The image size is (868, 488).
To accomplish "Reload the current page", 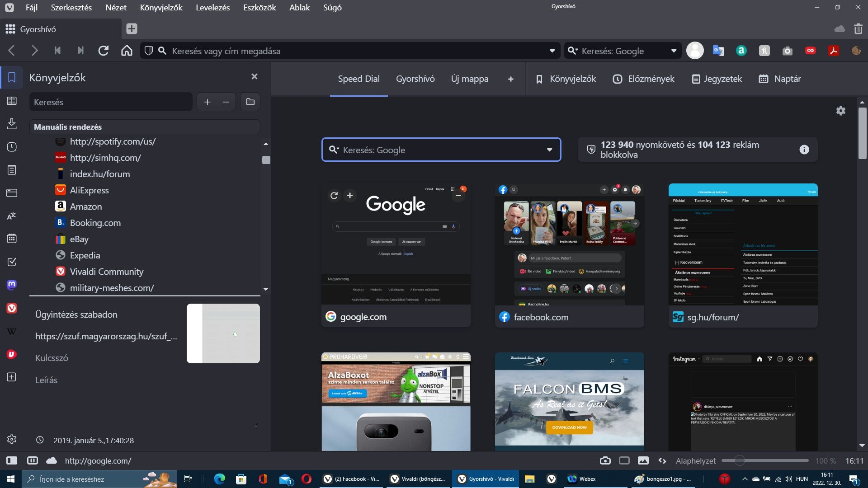I will 104,51.
